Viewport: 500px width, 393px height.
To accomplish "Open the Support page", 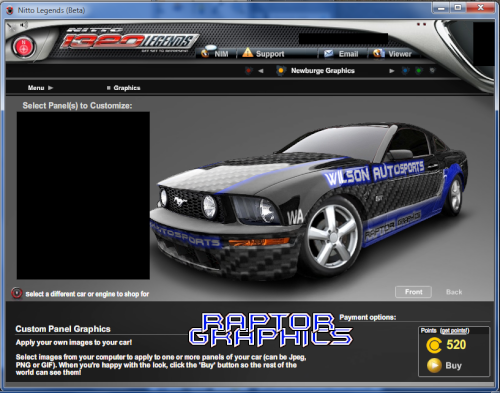I will (x=263, y=53).
